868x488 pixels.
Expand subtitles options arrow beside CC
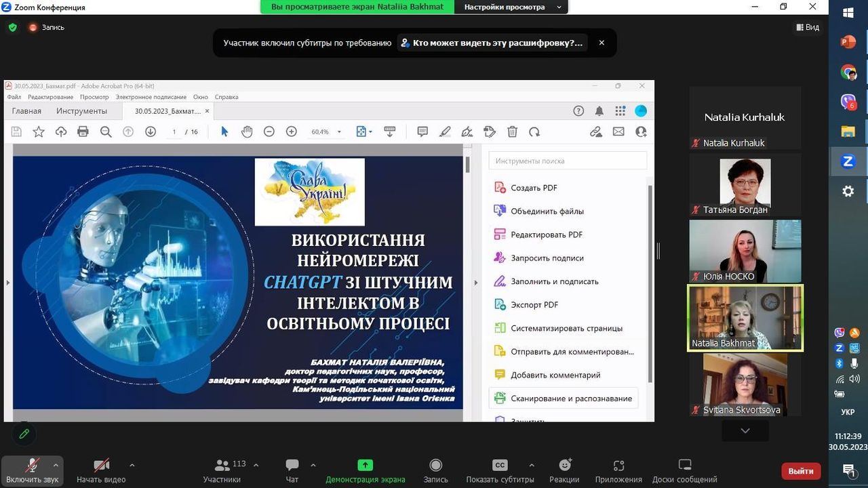click(531, 466)
